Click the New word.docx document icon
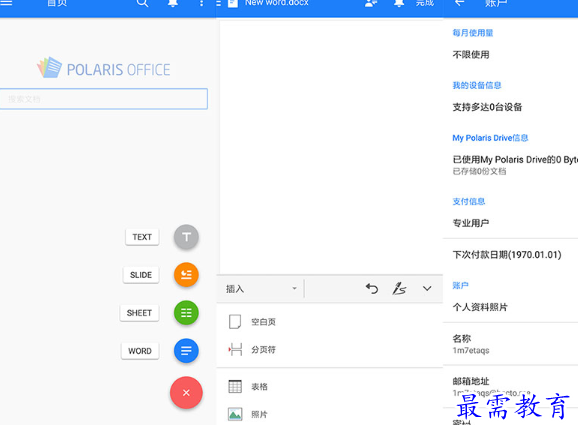The image size is (578, 438). [x=233, y=3]
